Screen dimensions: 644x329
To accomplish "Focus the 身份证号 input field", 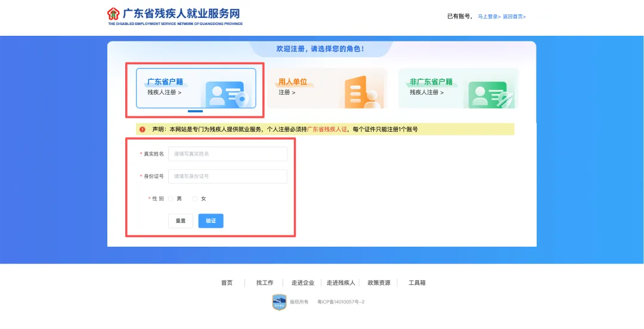I will (x=227, y=176).
